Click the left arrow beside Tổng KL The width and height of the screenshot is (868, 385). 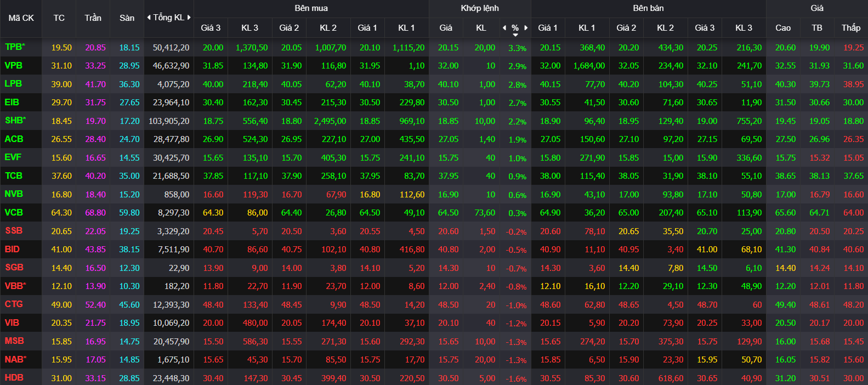(x=149, y=18)
